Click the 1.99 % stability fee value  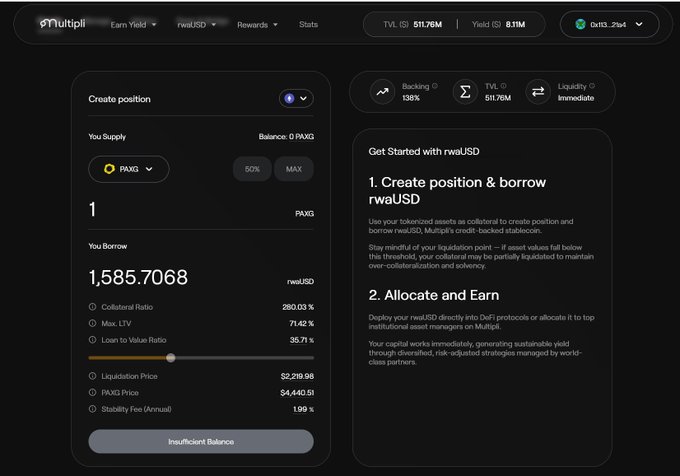[x=304, y=409]
